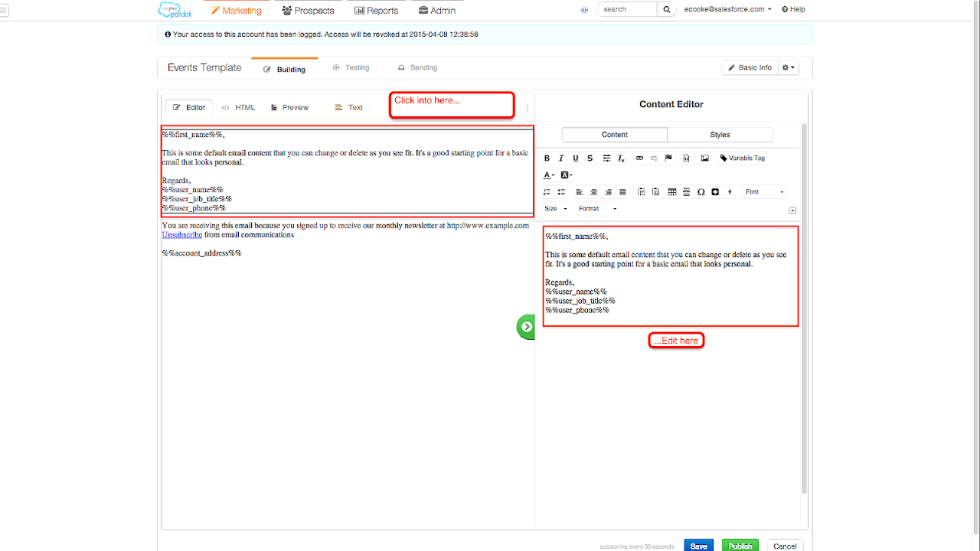Viewport: 980px width, 551px height.
Task: Open the Text tab
Action: [349, 108]
